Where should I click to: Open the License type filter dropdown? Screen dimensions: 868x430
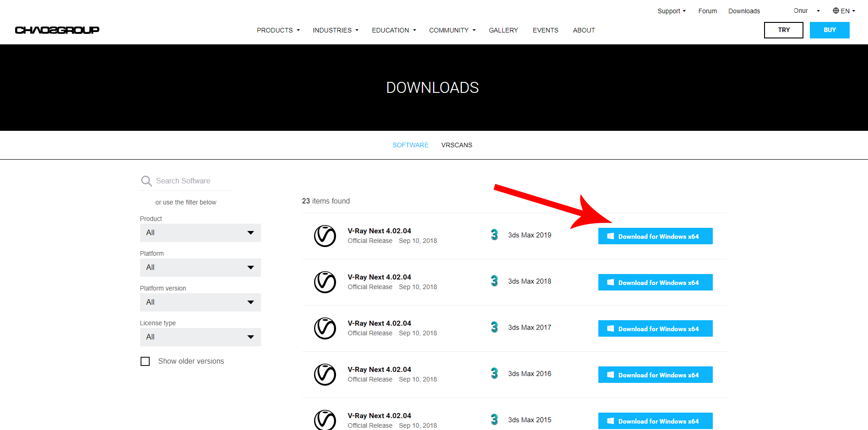coord(201,337)
